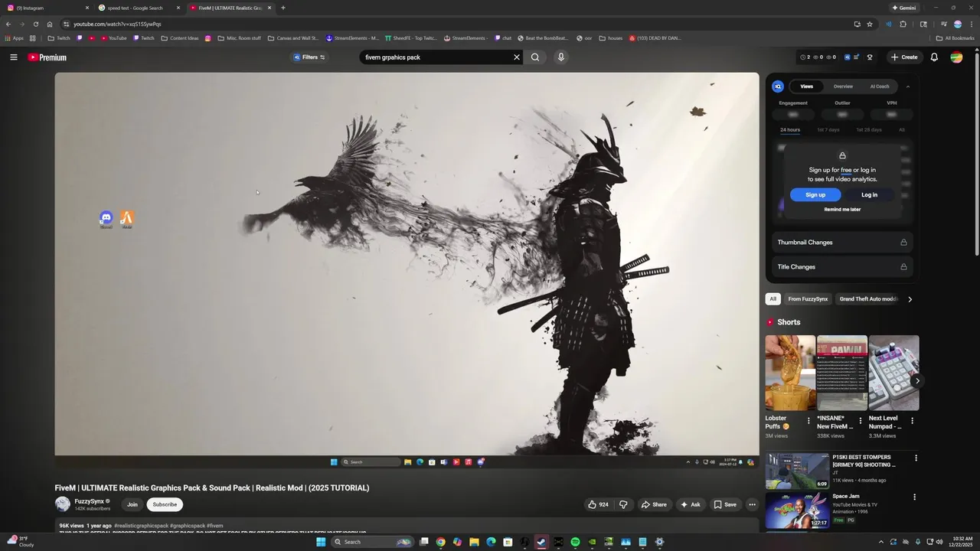The width and height of the screenshot is (980, 551).
Task: Open the 'Lobster Puffs' short thumbnail
Action: (x=790, y=373)
